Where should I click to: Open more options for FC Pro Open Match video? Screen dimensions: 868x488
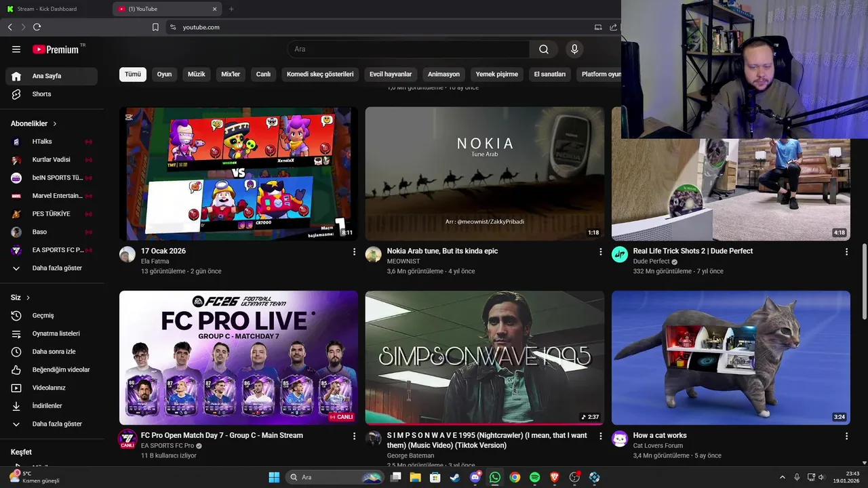tap(354, 436)
